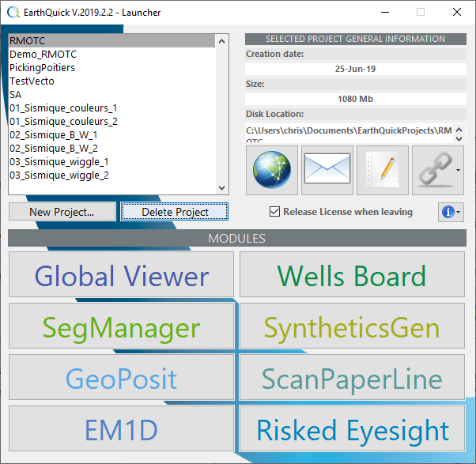Click the size value 1080 Mb
476x464 pixels.
(356, 99)
